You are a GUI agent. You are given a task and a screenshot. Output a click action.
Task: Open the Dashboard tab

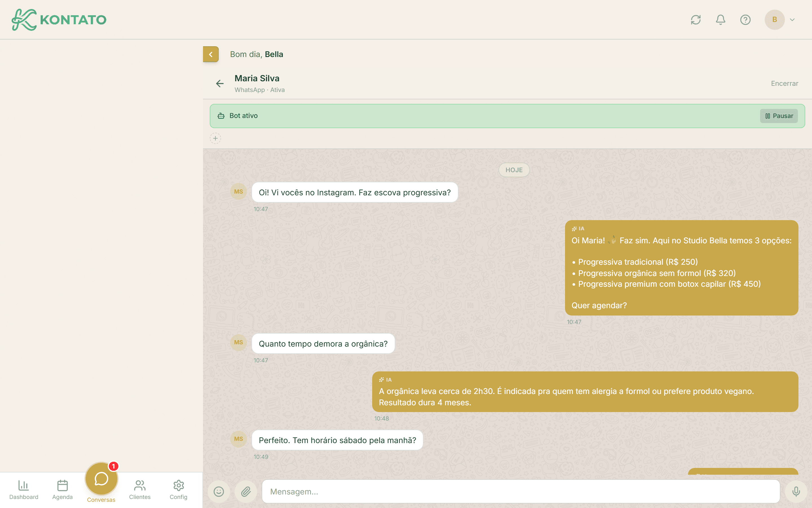(x=23, y=490)
